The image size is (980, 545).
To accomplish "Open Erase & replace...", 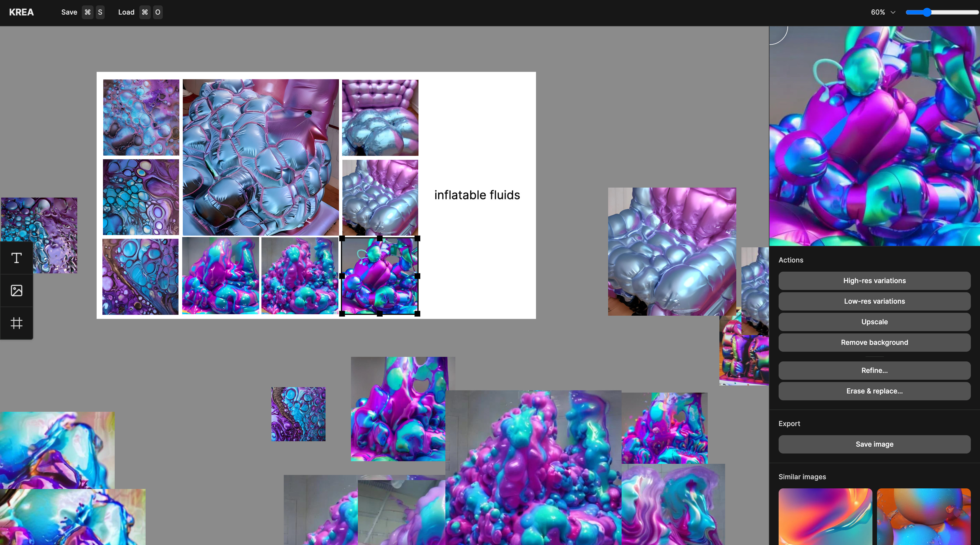I will [874, 391].
